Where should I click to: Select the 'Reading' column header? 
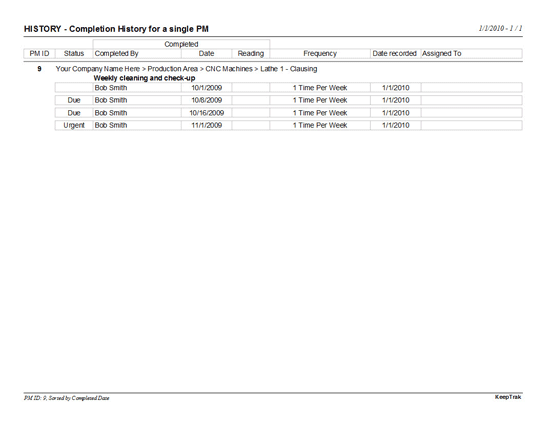point(250,54)
